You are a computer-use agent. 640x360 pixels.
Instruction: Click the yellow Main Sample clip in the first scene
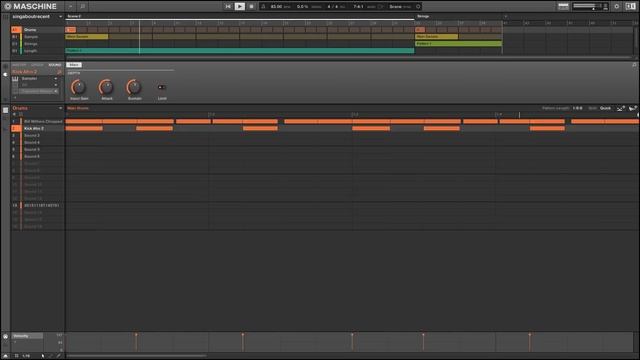(87, 37)
